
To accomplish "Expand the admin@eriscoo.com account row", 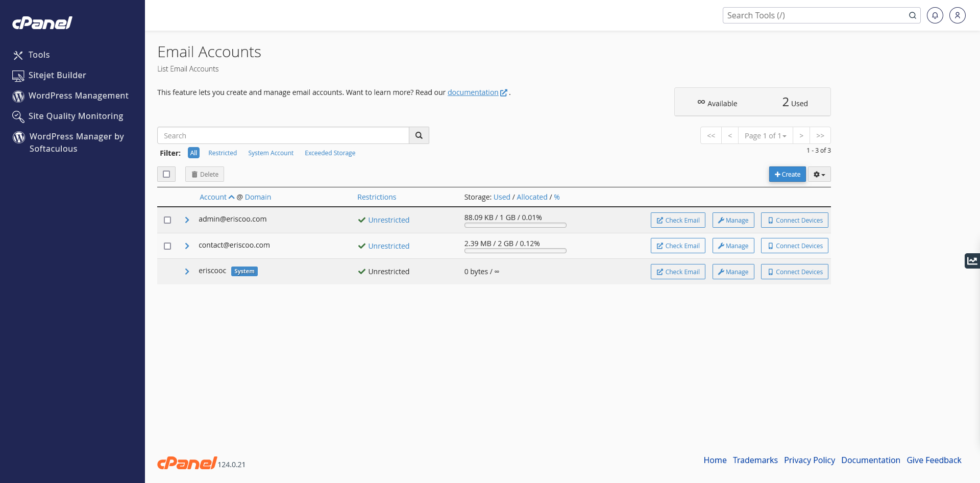I will point(187,220).
